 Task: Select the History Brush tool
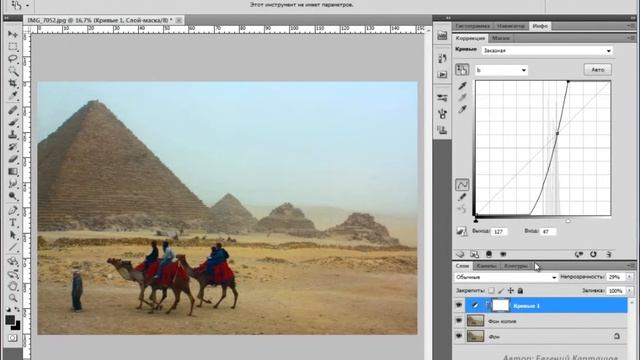[13, 147]
